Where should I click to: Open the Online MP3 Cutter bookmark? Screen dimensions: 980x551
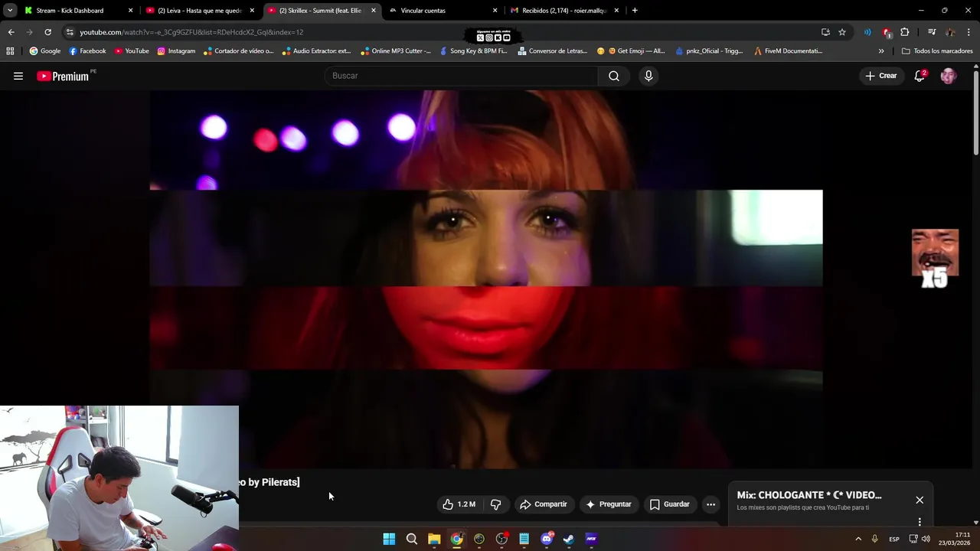coord(395,51)
